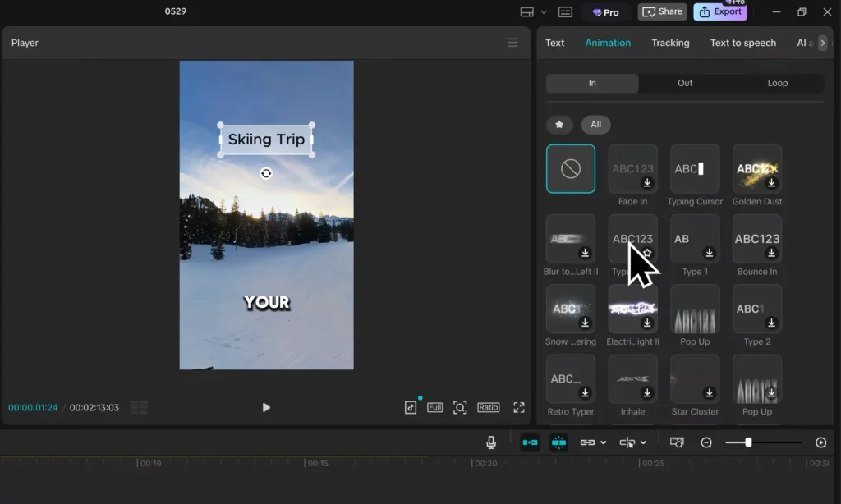The width and height of the screenshot is (841, 504).
Task: Open the Player panel menu
Action: click(x=512, y=43)
